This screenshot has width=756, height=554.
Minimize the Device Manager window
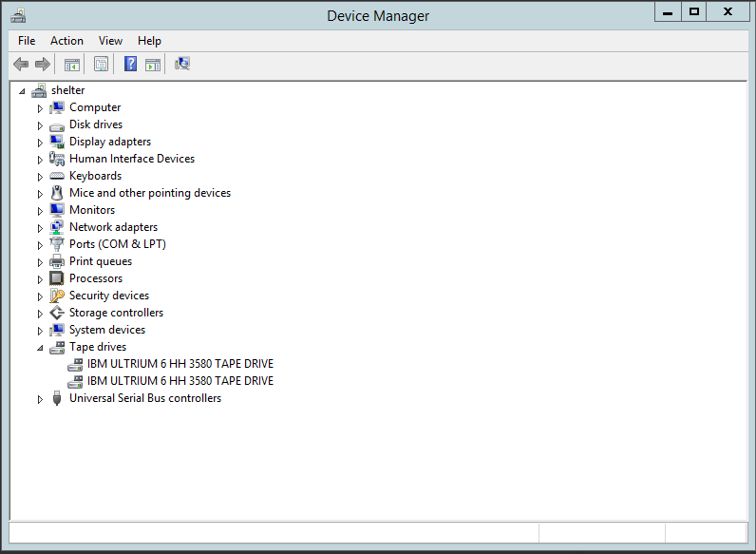[x=668, y=12]
